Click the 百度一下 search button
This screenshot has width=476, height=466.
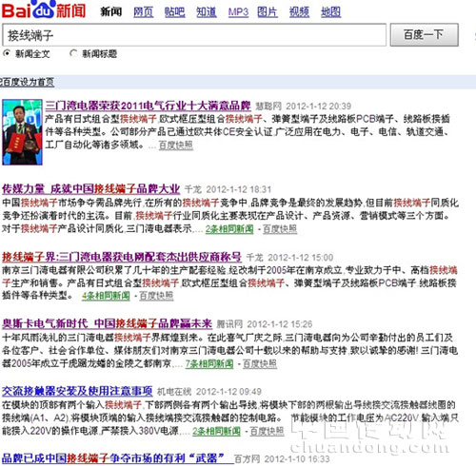click(x=424, y=34)
